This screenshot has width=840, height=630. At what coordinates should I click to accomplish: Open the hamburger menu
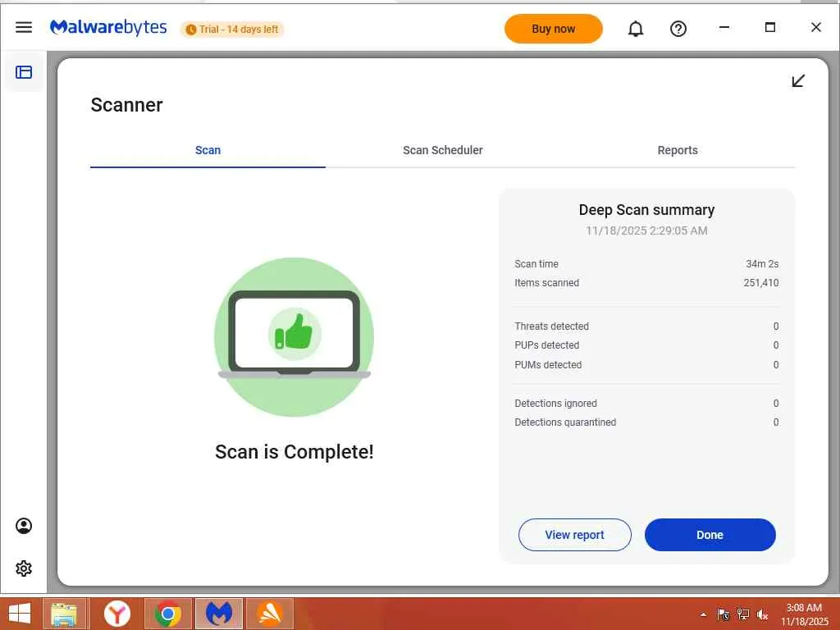(x=24, y=27)
